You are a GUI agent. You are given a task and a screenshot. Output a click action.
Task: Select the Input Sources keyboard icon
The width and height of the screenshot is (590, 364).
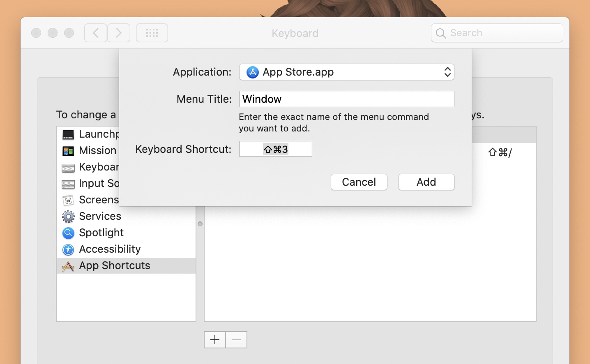tap(68, 184)
